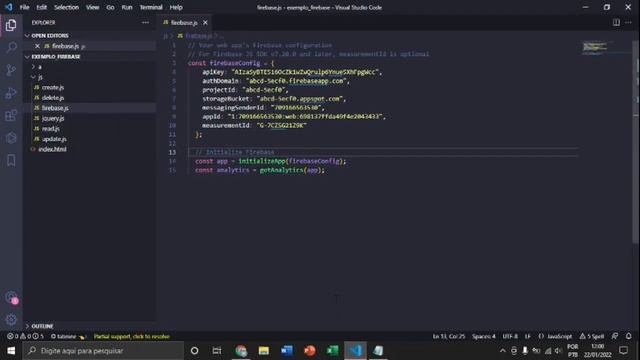Click the Split Editor Right icon
The width and height of the screenshot is (640, 360).
click(x=616, y=22)
